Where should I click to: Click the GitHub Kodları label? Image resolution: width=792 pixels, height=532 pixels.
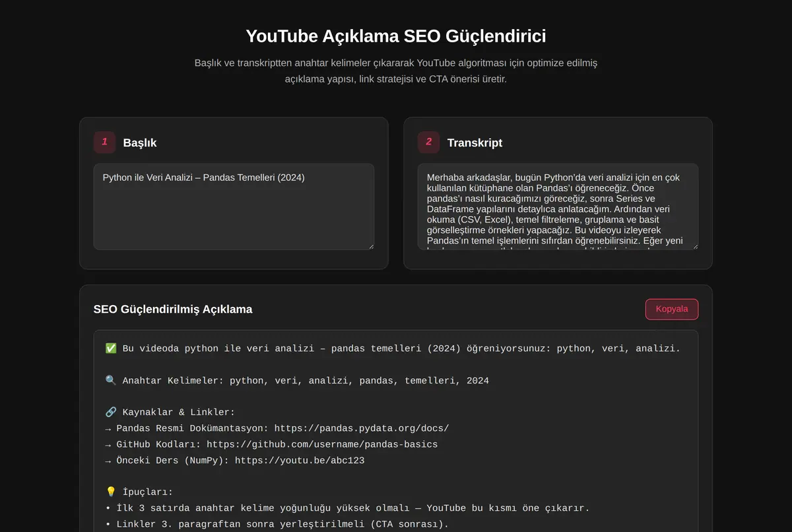coord(158,444)
